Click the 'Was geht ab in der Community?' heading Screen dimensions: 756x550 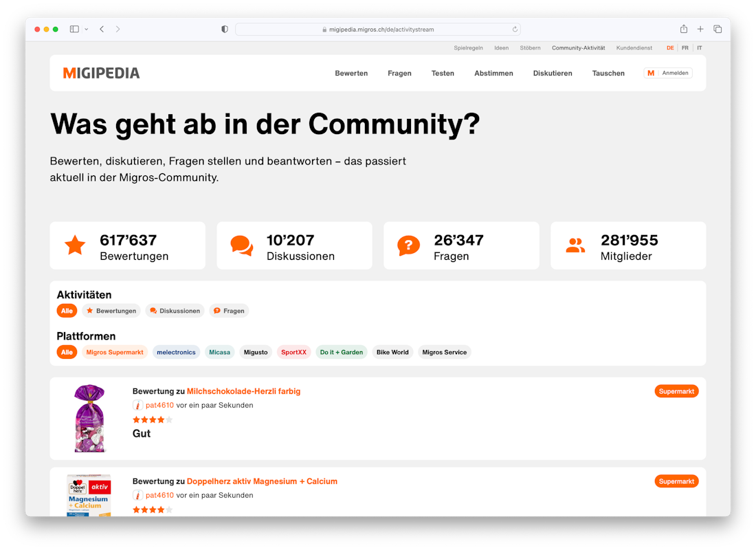(265, 124)
